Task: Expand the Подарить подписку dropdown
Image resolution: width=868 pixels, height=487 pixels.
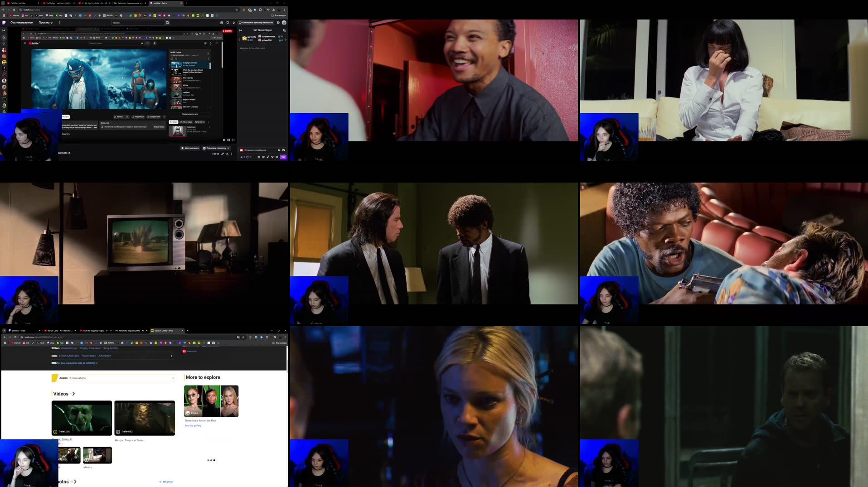Action: point(216,148)
